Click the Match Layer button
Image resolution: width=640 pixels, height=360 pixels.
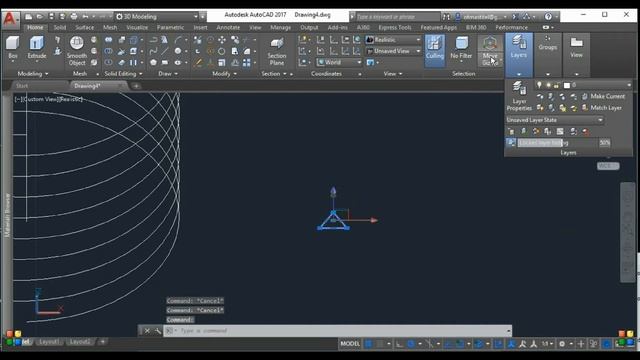pyautogui.click(x=602, y=108)
